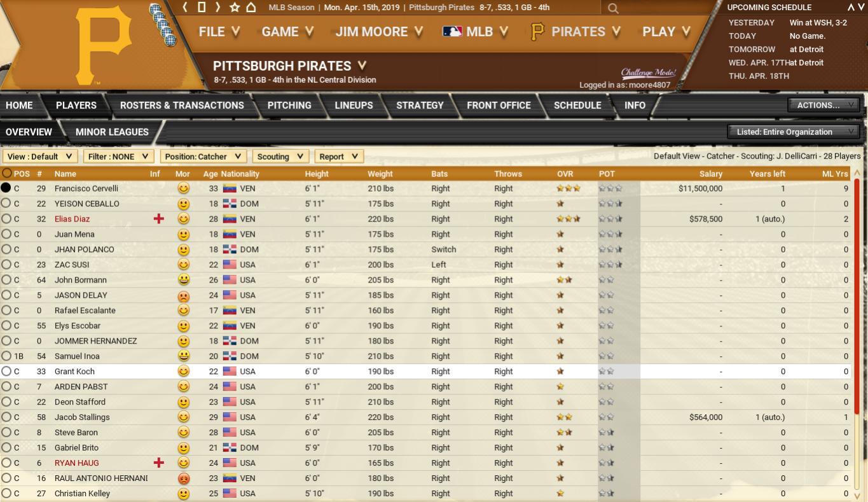Open the Scouting dropdown
The width and height of the screenshot is (868, 502).
(281, 157)
